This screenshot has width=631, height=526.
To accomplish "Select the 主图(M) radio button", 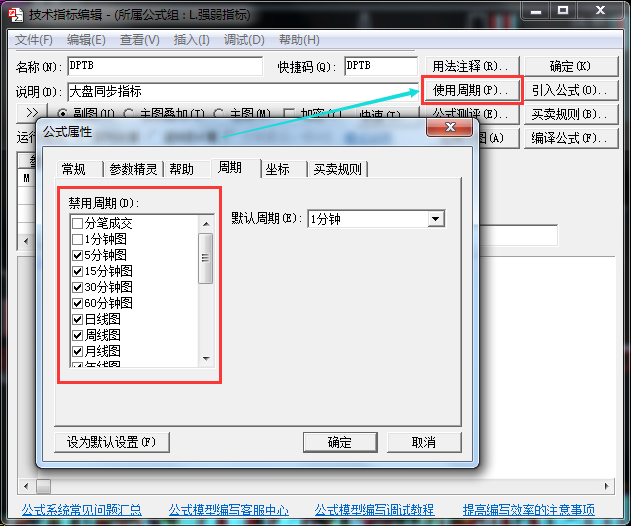I will pyautogui.click(x=219, y=113).
